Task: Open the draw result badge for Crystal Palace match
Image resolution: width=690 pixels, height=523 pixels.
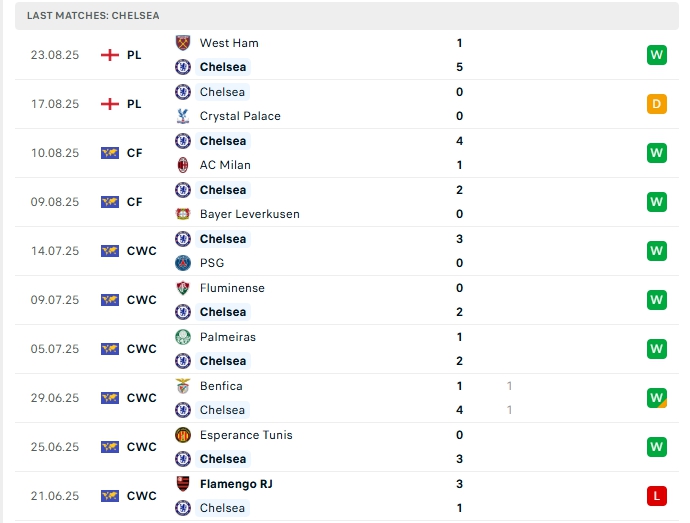Action: 656,104
